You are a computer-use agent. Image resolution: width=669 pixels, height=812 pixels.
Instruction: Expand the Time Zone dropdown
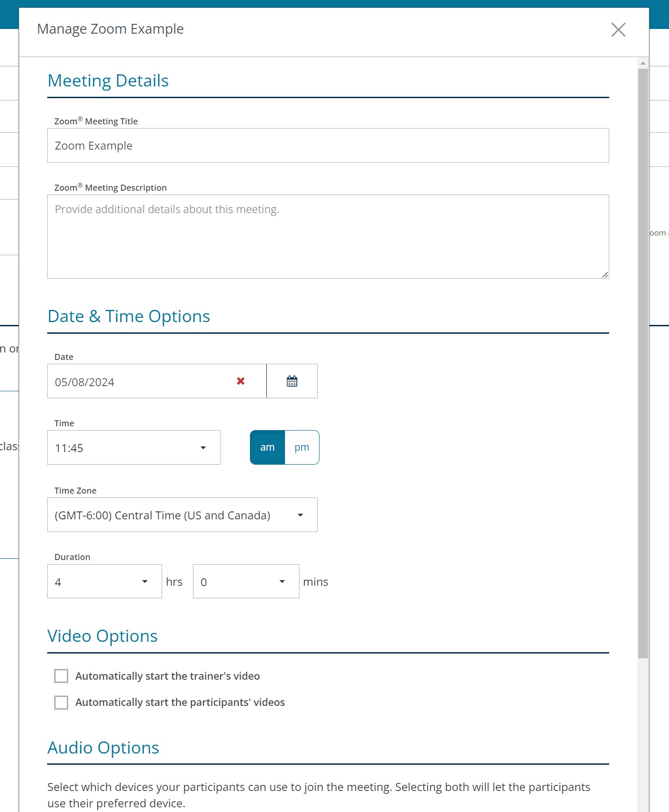point(182,515)
